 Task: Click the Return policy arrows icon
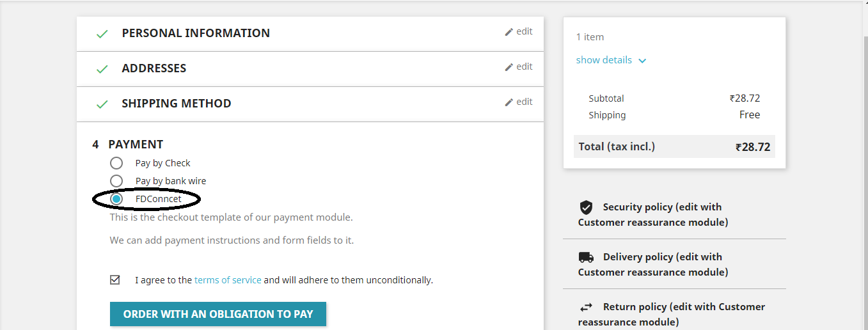click(x=586, y=307)
